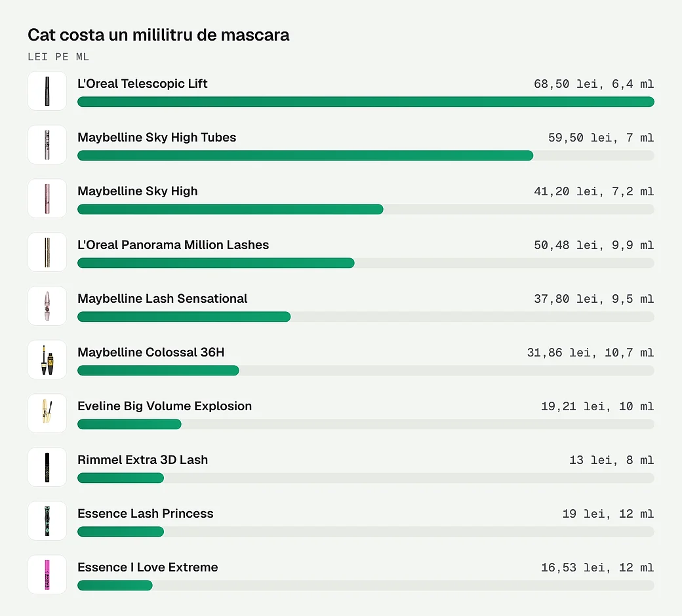Click the Maybelline Lash Sensational product image
The height and width of the screenshot is (616, 682).
pos(47,305)
